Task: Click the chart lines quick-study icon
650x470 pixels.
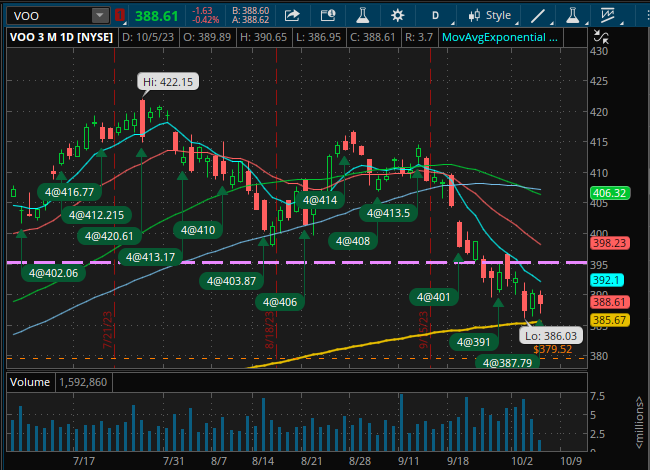Action: pyautogui.click(x=608, y=16)
